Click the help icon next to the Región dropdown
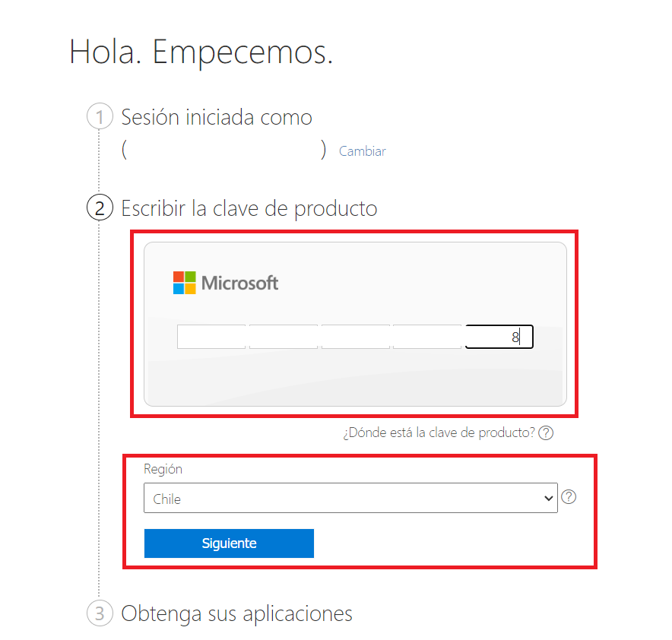The image size is (672, 640). tap(568, 498)
